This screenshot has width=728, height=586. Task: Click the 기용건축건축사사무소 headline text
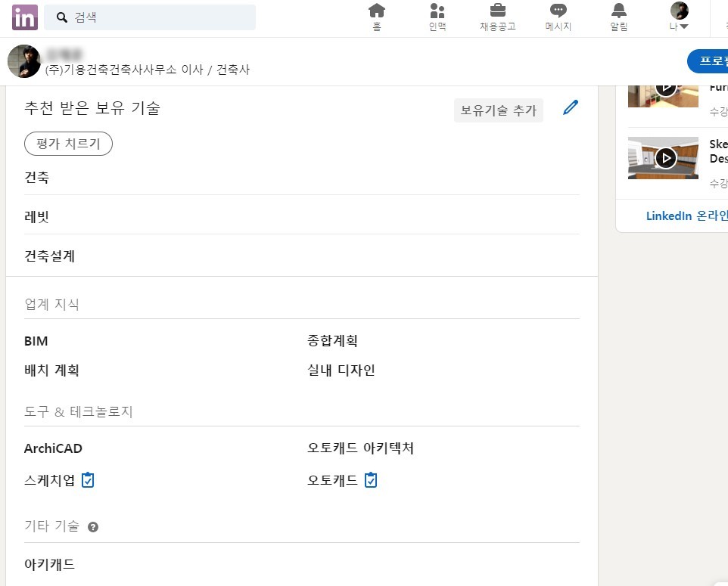[147, 70]
